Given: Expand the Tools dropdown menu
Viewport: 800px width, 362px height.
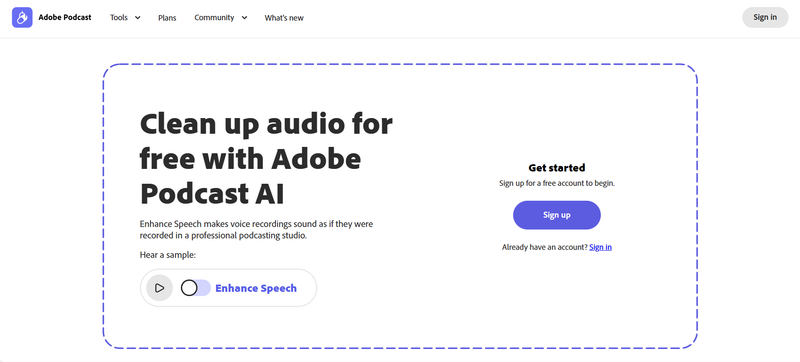Looking at the screenshot, I should click(125, 17).
